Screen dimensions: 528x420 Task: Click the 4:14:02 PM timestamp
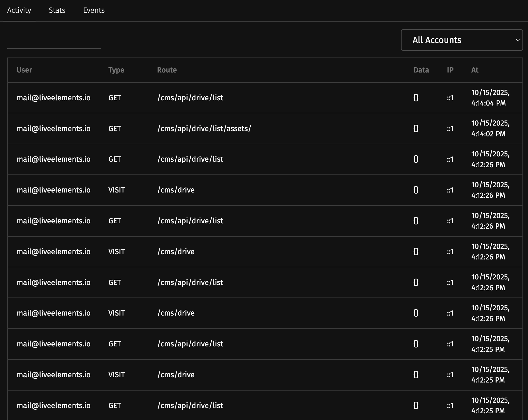[x=490, y=129]
